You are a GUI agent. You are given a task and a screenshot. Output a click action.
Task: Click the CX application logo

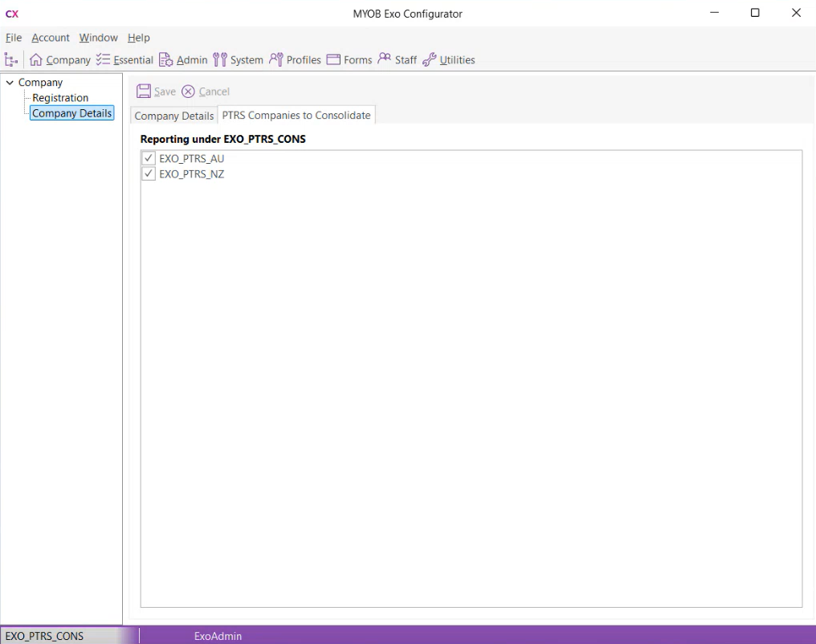[12, 14]
